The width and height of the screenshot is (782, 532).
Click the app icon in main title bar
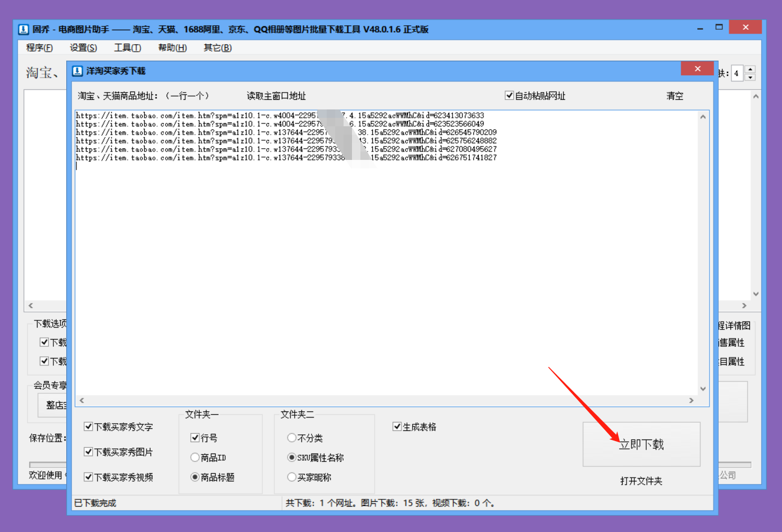pos(24,29)
